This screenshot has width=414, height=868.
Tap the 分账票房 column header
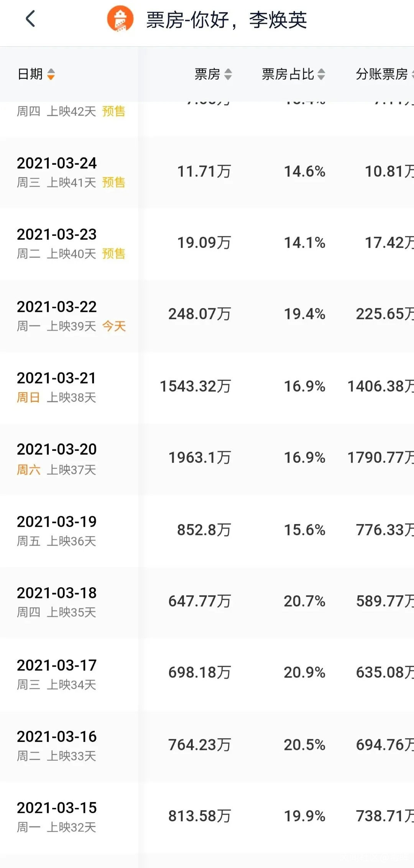pos(382,74)
